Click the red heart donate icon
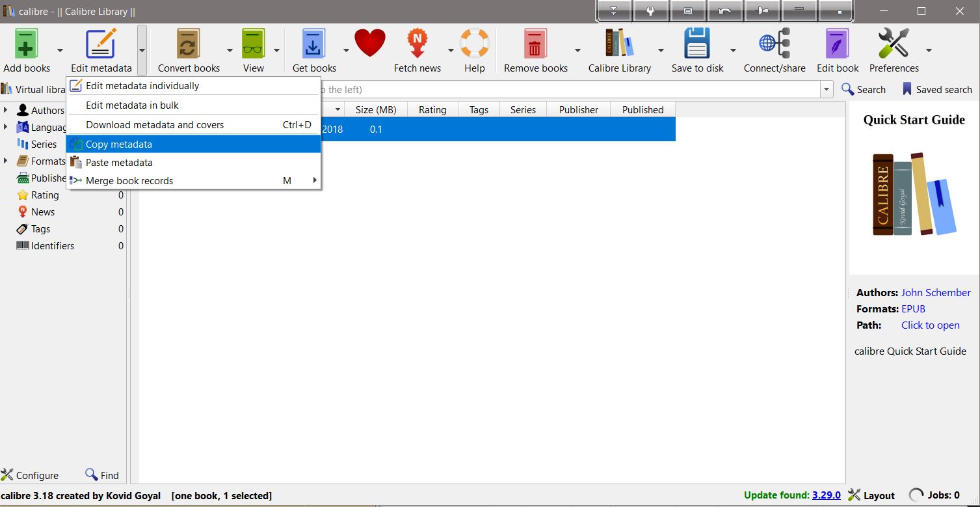Screen dimensions: 980x507 click(x=370, y=43)
